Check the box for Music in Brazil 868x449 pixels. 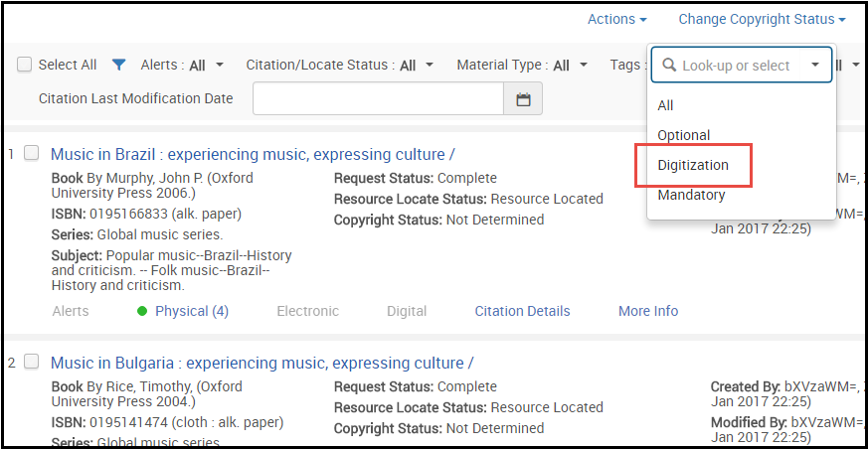coord(32,153)
